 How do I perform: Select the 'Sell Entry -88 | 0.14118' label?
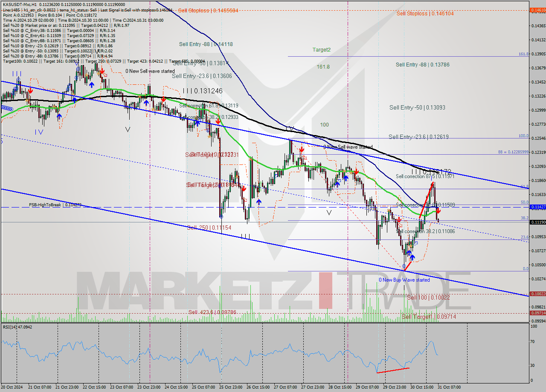click(x=206, y=44)
